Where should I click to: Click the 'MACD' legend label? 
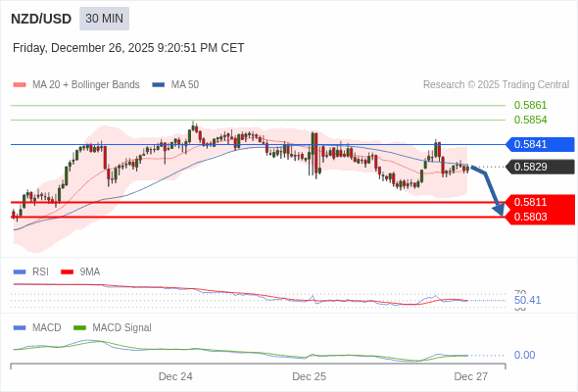click(46, 328)
